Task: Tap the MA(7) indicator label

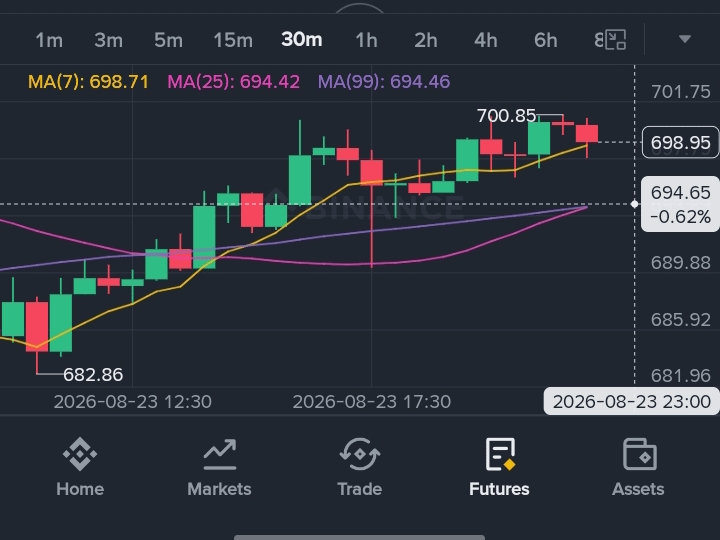Action: (x=89, y=82)
